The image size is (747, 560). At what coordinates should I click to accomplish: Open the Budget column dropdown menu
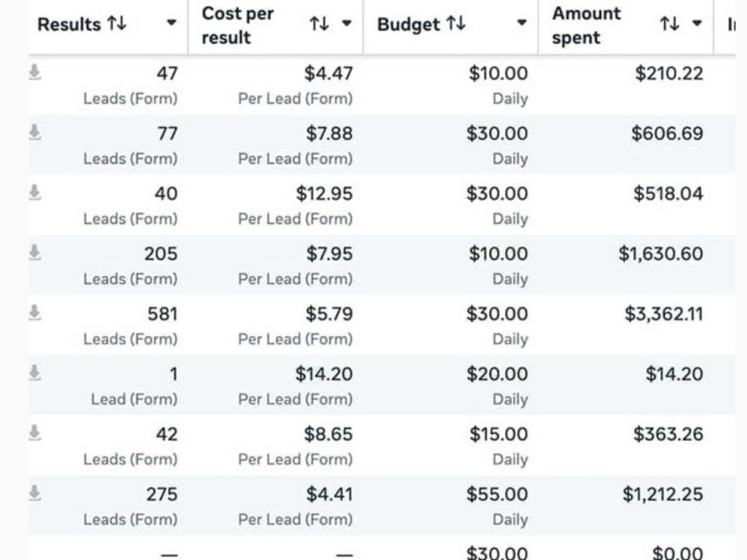pos(522,22)
